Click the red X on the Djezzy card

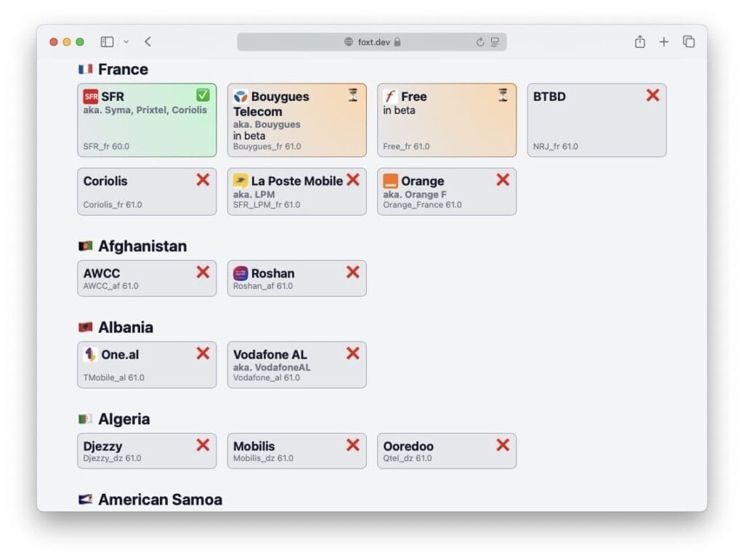tap(202, 445)
